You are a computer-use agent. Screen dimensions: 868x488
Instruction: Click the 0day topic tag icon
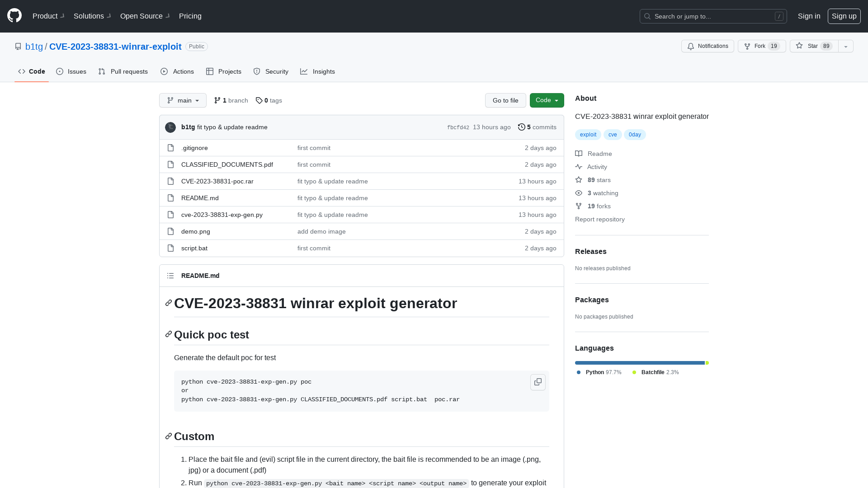click(634, 134)
